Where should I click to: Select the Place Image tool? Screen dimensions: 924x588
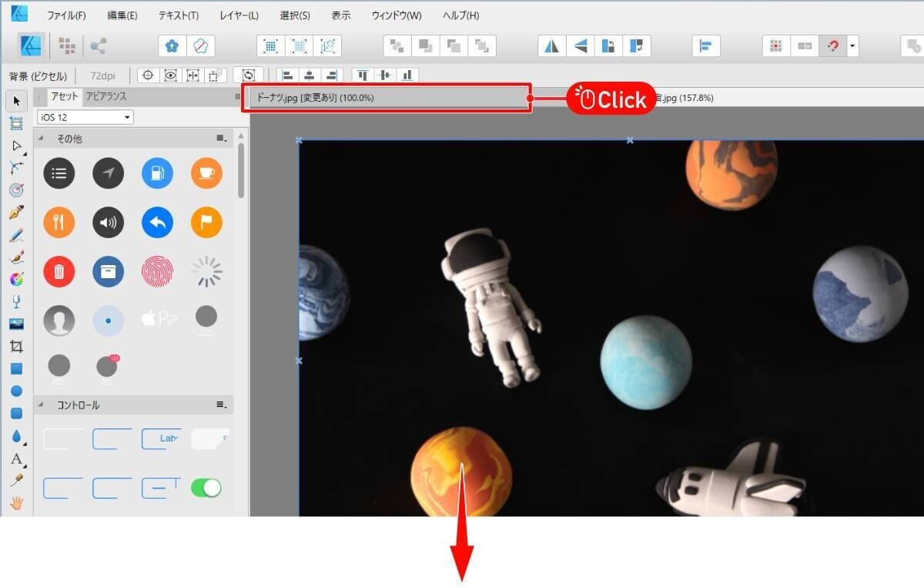point(16,324)
